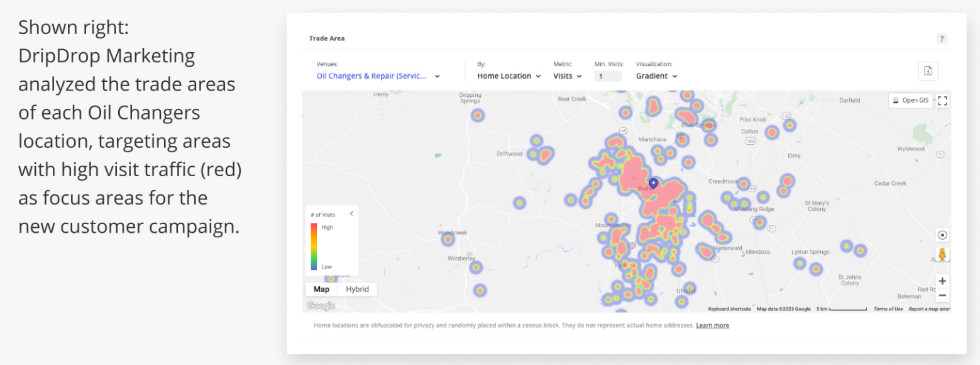Switch to Map view tab
This screenshot has width=980, height=365.
click(x=321, y=289)
